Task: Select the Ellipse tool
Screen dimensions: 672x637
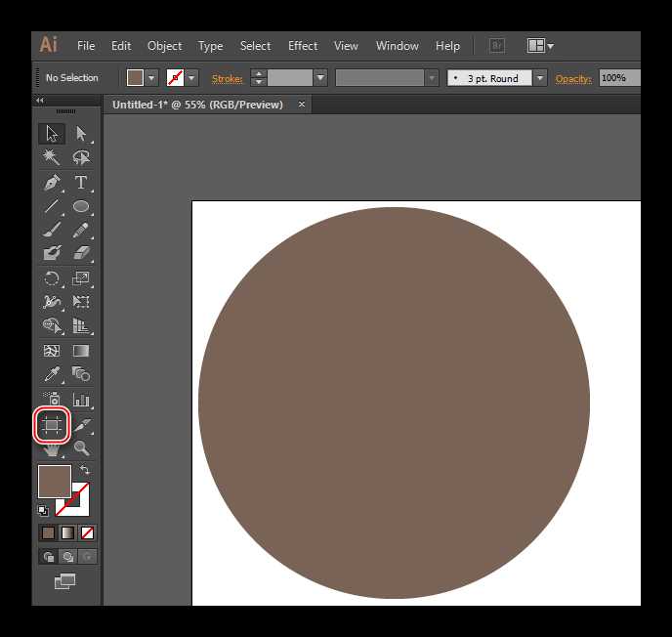Action: point(80,206)
